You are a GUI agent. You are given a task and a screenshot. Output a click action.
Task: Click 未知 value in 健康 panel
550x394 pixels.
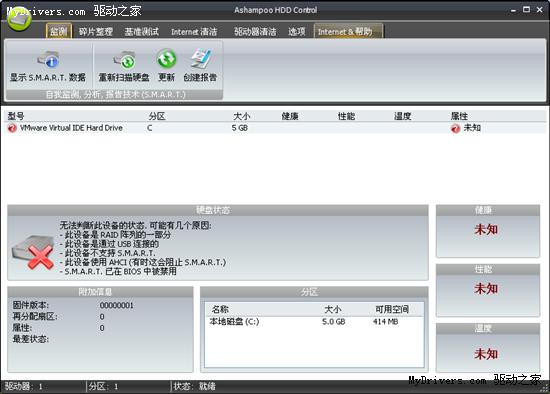(x=486, y=230)
